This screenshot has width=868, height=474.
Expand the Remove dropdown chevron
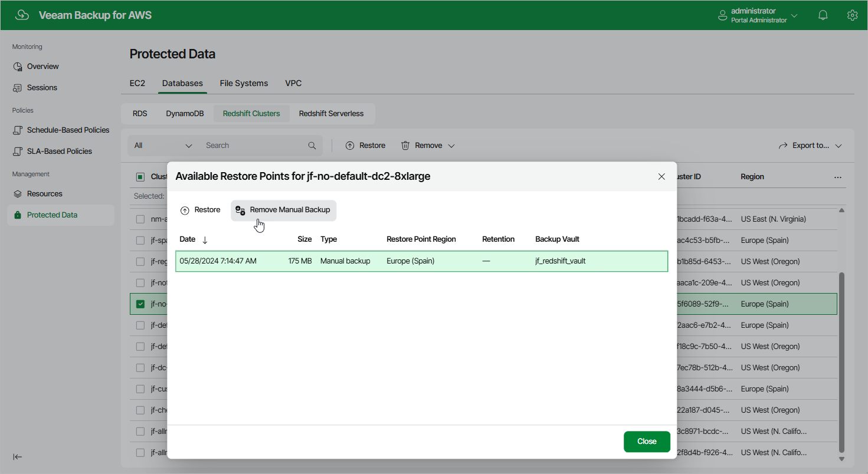click(451, 146)
